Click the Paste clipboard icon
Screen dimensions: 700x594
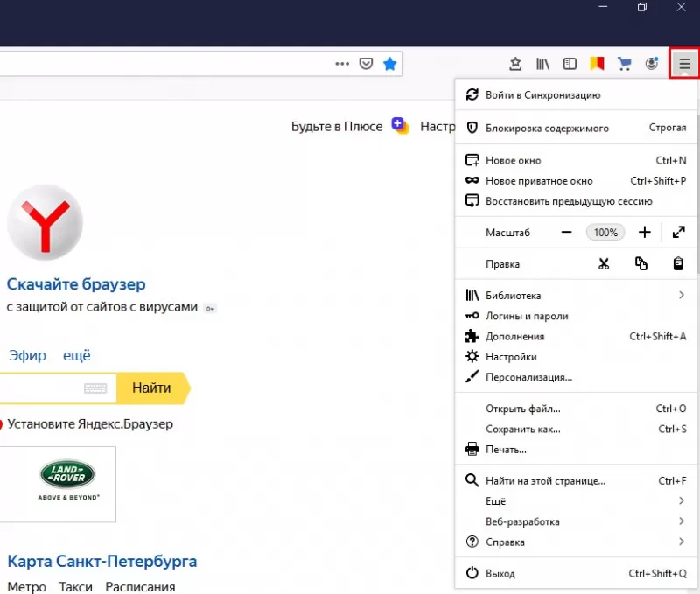[x=678, y=263]
